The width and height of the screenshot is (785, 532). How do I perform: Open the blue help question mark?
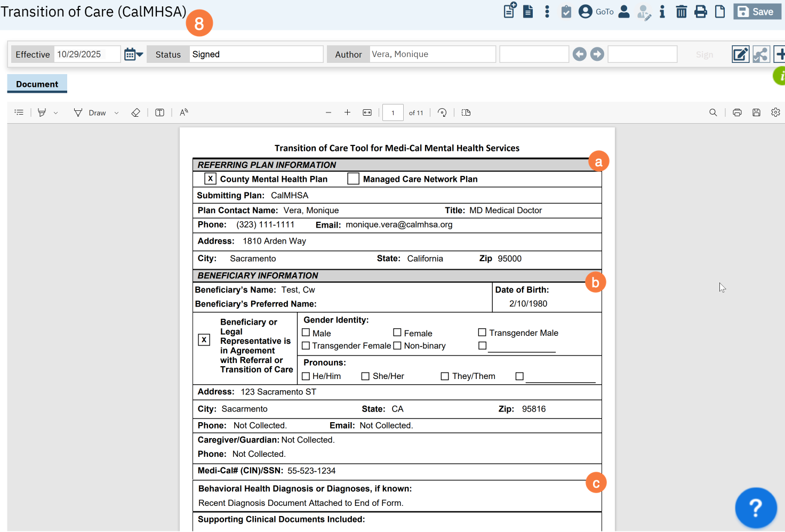[x=755, y=507]
